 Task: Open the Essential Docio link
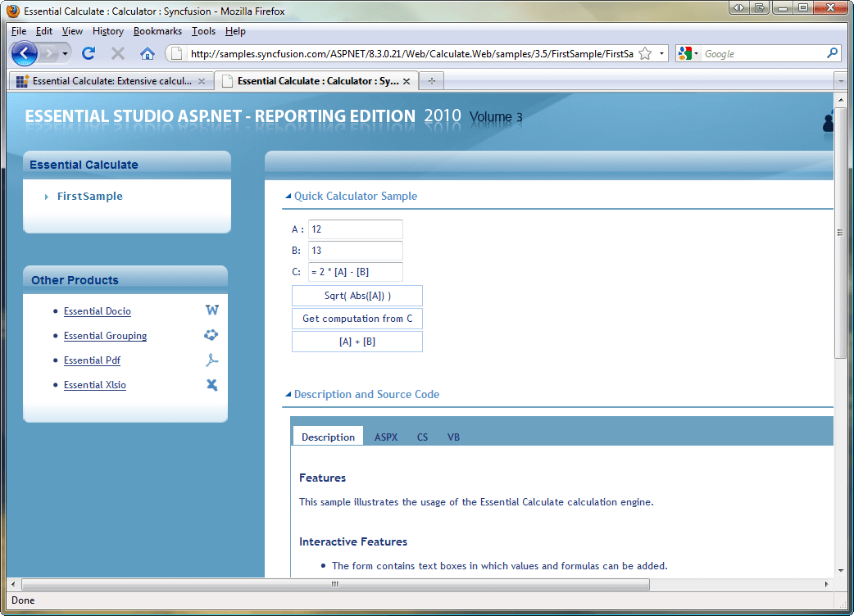(x=97, y=311)
